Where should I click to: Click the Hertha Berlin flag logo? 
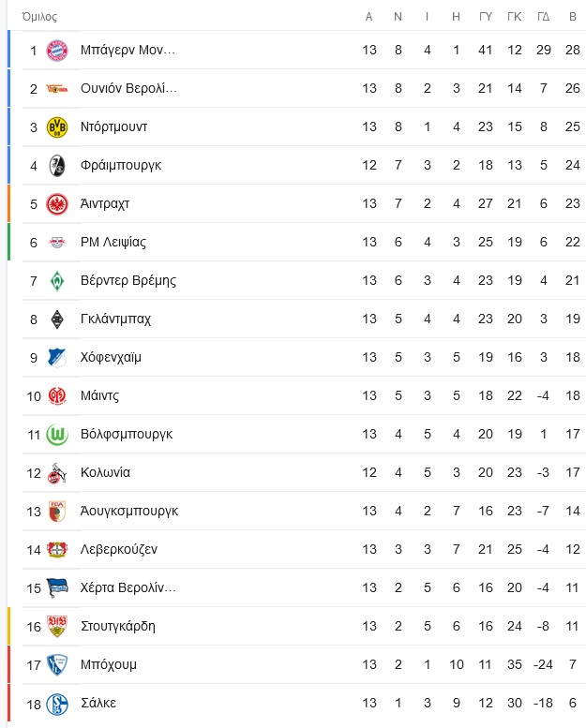56,588
